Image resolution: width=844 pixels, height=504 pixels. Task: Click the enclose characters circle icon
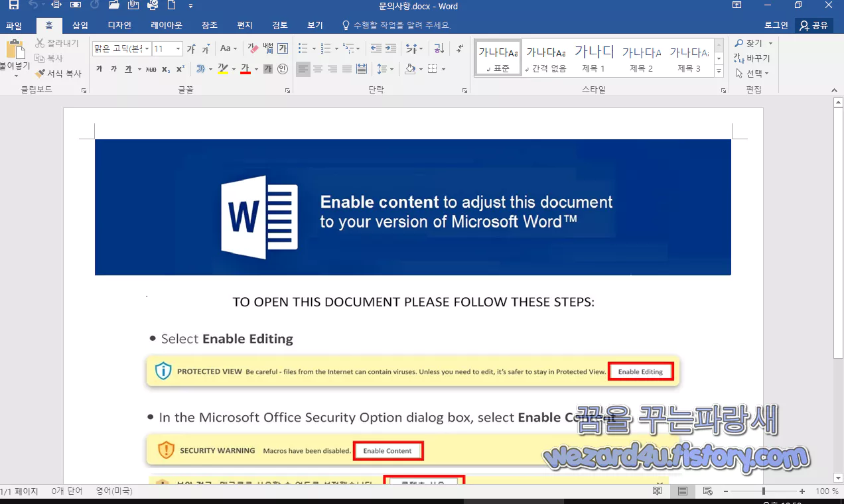(x=283, y=69)
